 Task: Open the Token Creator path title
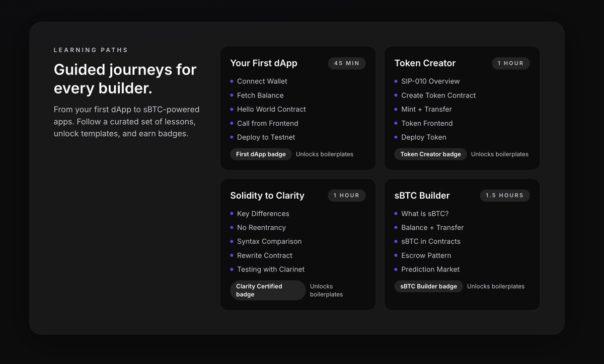(x=425, y=63)
